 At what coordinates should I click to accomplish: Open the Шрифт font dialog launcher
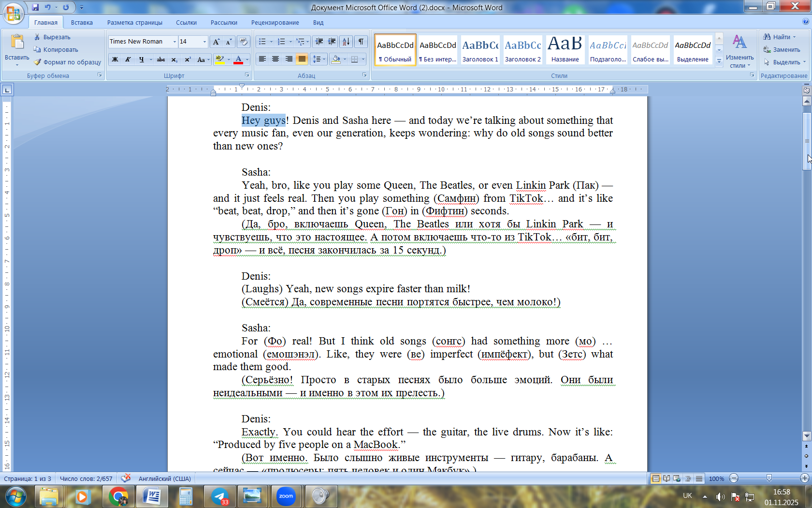[247, 75]
